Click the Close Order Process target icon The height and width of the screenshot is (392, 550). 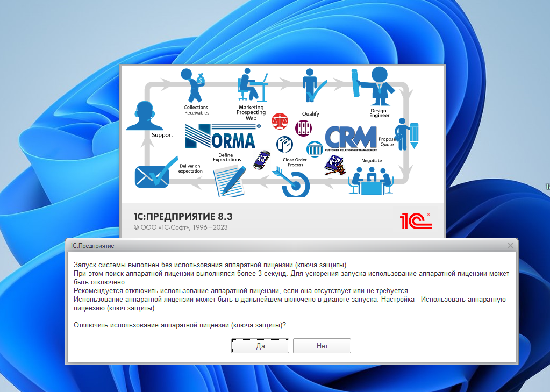(x=292, y=182)
